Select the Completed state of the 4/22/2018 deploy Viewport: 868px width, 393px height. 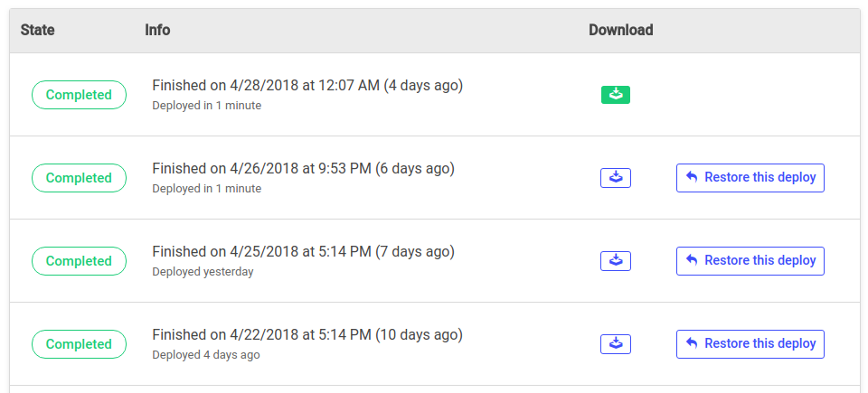point(79,344)
